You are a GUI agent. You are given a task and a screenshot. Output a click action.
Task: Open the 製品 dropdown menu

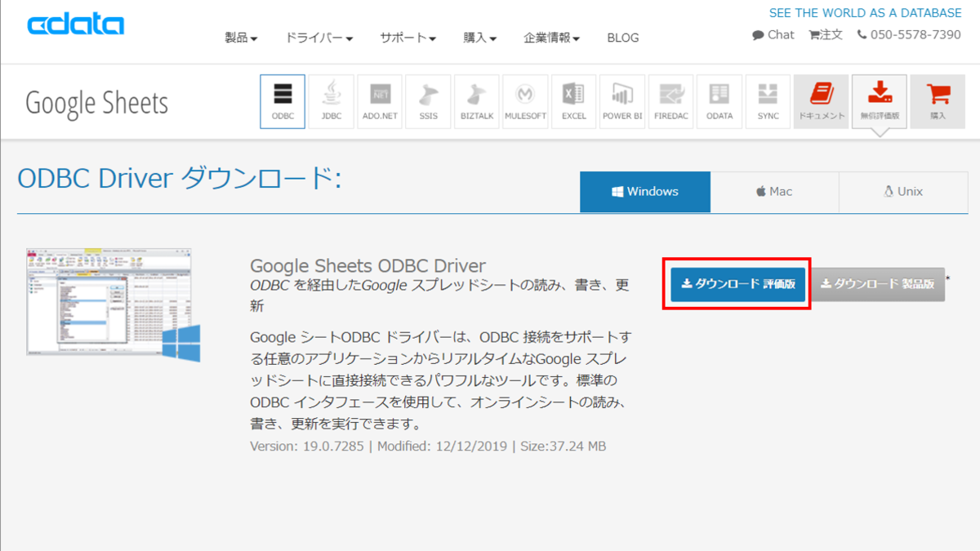(241, 38)
